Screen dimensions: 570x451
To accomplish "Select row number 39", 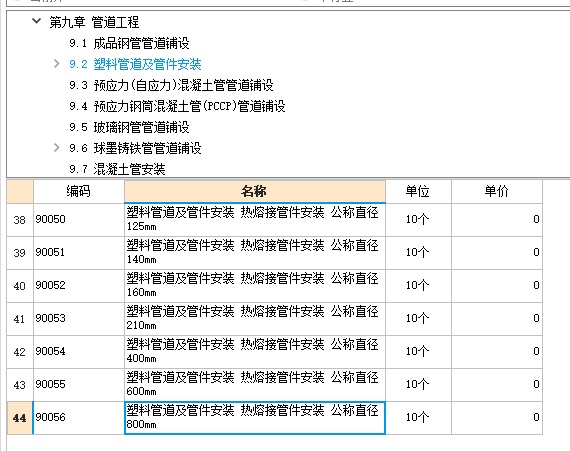I will (20, 253).
